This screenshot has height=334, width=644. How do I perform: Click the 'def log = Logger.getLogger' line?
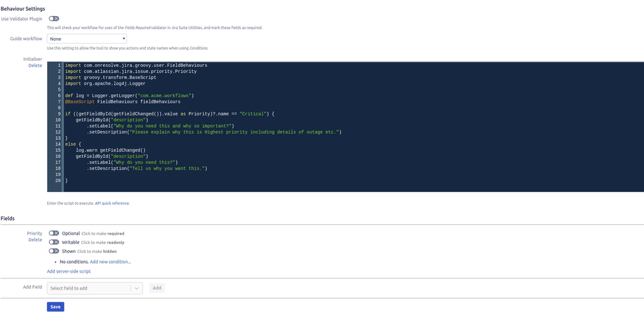(x=129, y=95)
